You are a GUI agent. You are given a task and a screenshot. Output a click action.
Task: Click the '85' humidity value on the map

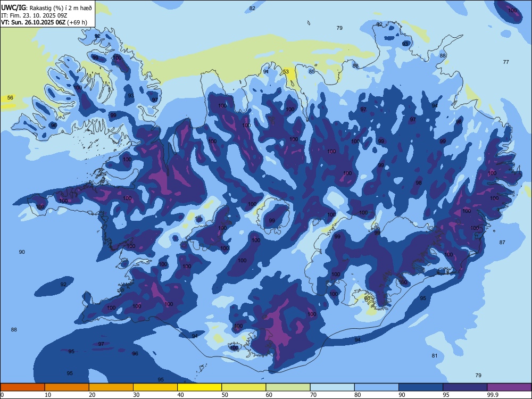(311, 72)
